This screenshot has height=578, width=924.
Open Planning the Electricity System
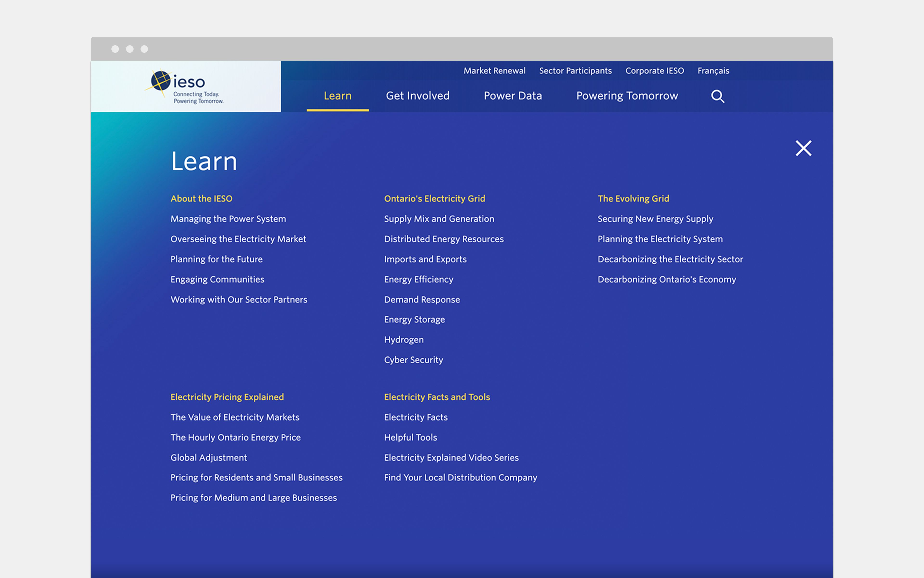tap(660, 239)
